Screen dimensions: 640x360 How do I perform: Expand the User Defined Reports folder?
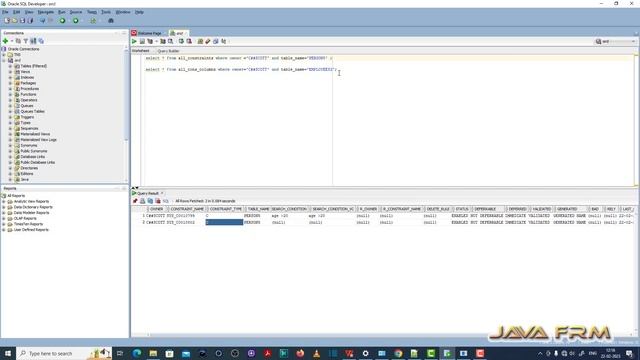point(4,230)
